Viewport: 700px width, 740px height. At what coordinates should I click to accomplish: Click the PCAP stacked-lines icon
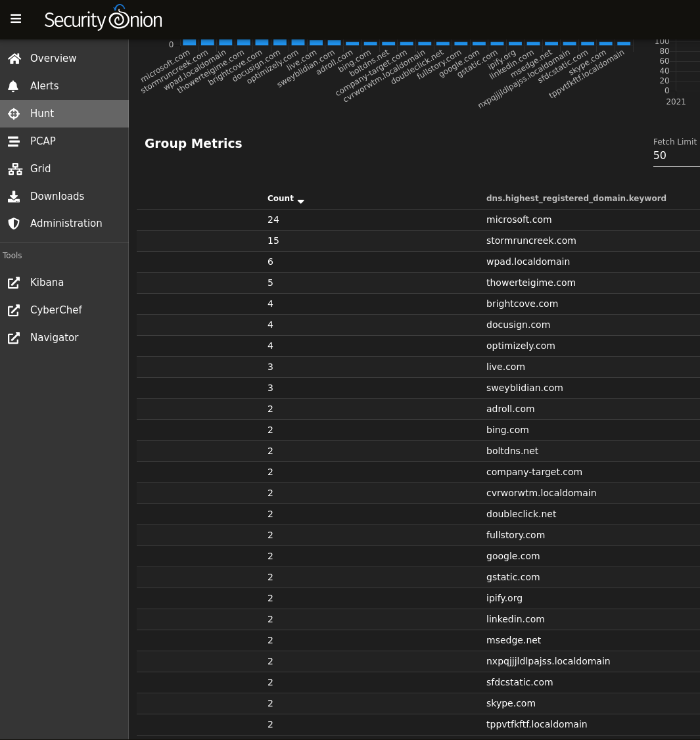coord(14,141)
